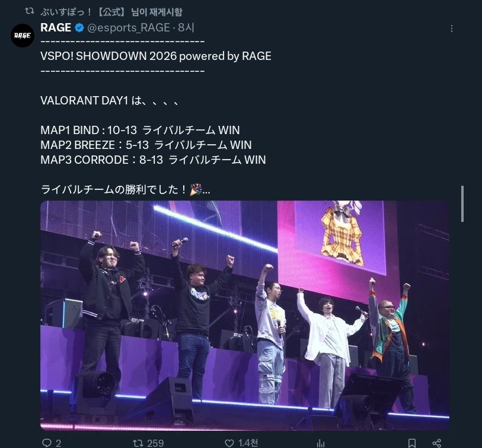Click the 1.4천 likes count
Screen dimensions: 482x448
pos(248,443)
